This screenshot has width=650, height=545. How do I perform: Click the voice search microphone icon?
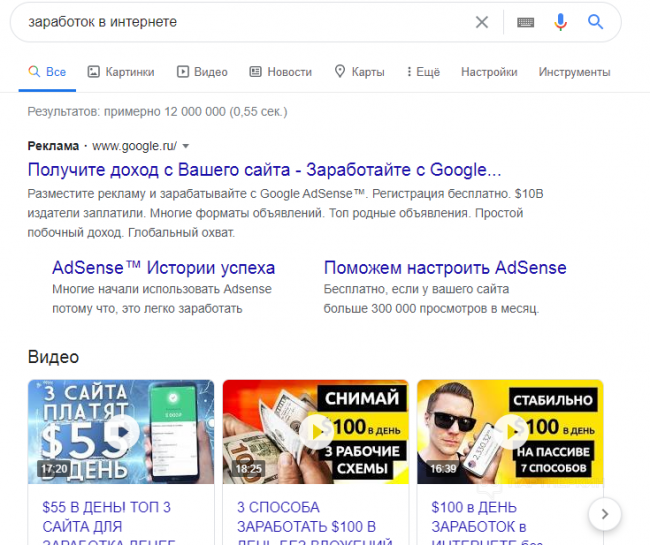click(x=560, y=22)
